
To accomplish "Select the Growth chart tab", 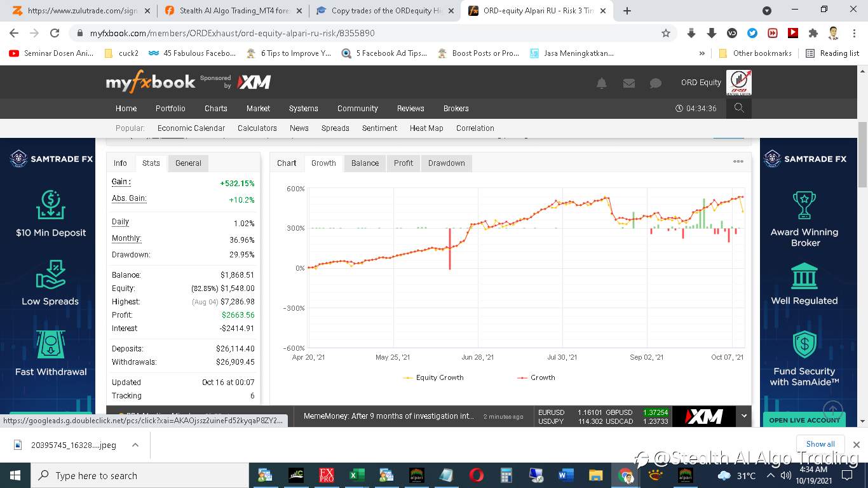I will (x=323, y=163).
